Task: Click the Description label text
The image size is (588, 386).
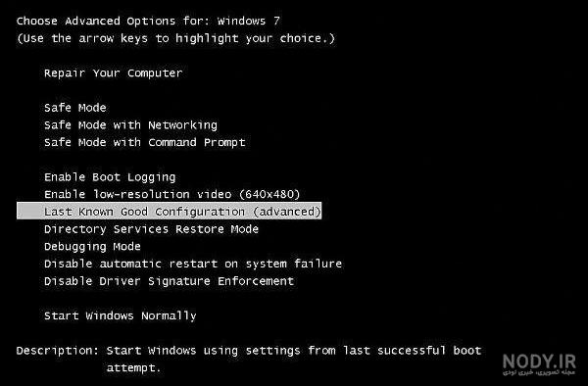Action: 58,351
